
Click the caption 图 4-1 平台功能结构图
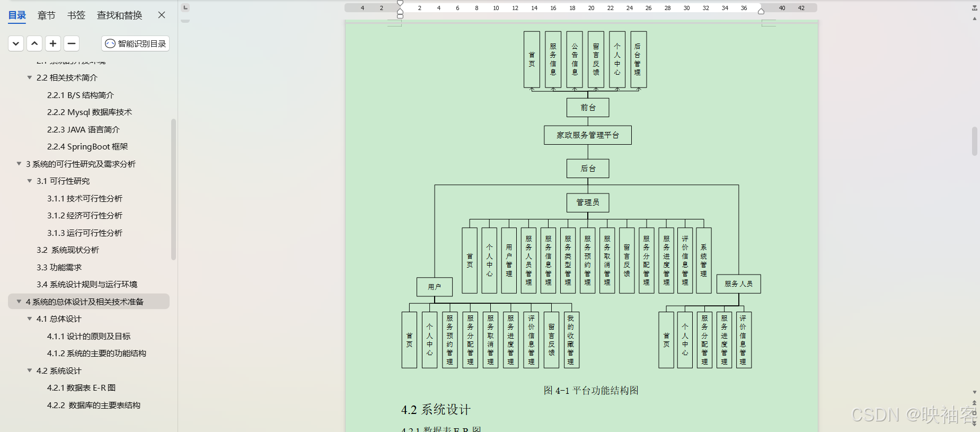click(x=591, y=391)
